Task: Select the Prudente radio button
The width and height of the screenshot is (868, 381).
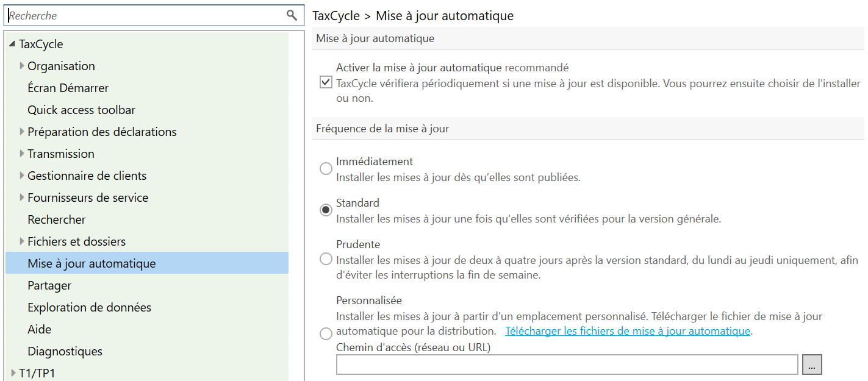Action: click(326, 259)
